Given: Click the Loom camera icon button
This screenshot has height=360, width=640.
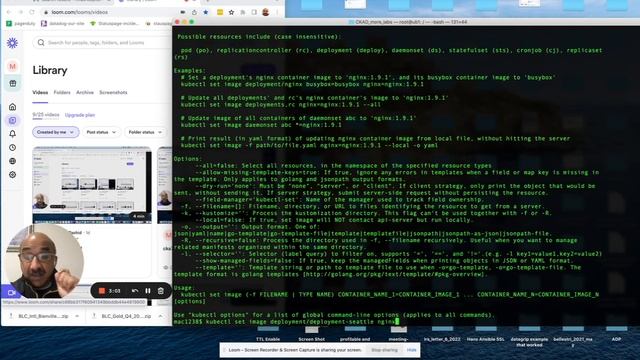Looking at the screenshot, I should [11, 293].
